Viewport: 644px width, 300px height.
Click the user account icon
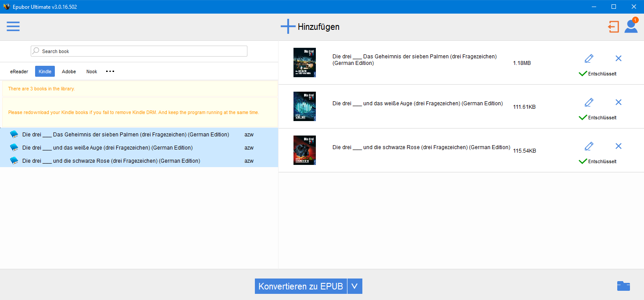coord(631,26)
